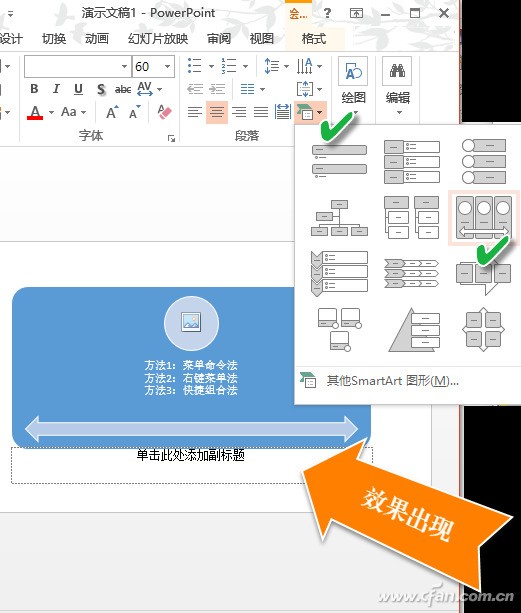This screenshot has width=521, height=613.
Task: Choose Continuous Picture List SmartArt
Action: (484, 218)
